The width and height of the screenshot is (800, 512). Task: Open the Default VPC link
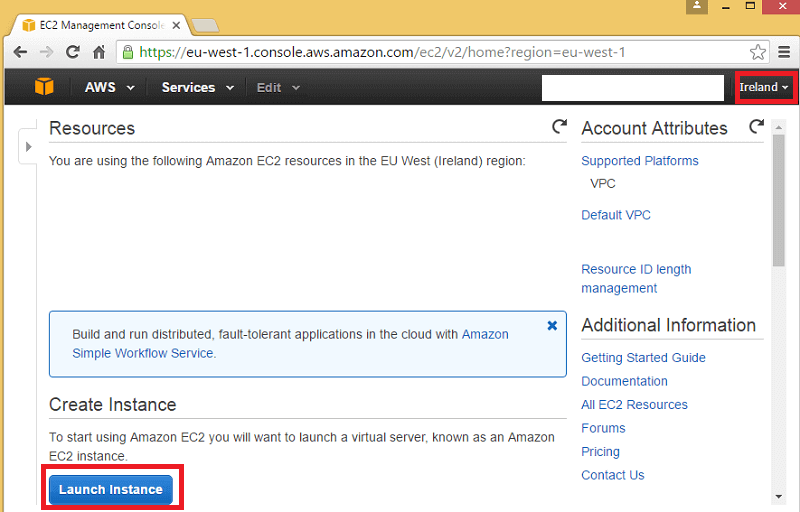point(616,215)
